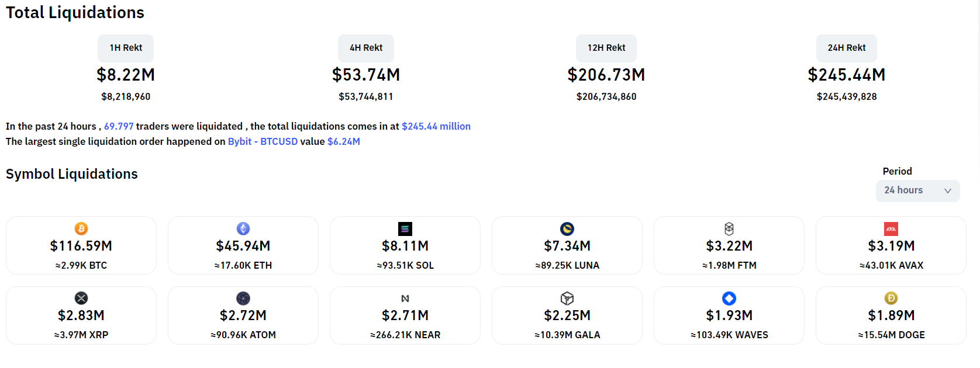This screenshot has width=980, height=368.
Task: Click the $245.44 million link
Action: [436, 126]
